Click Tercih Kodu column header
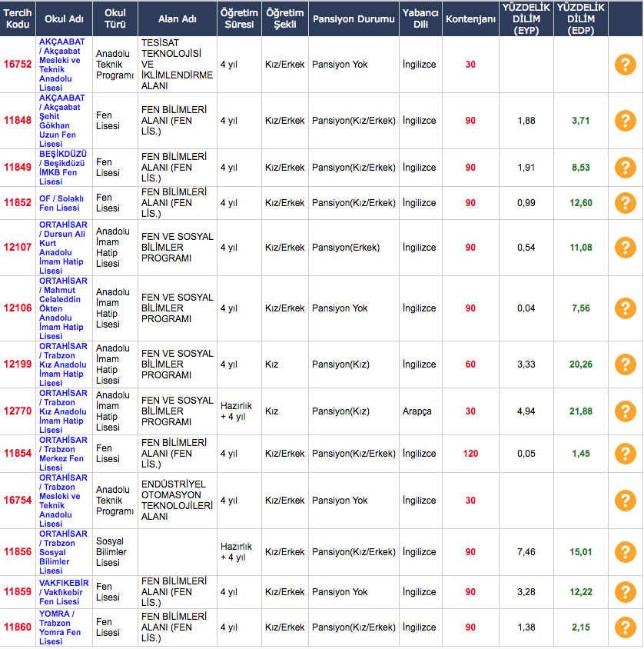This screenshot has height=649, width=644. coord(18,18)
